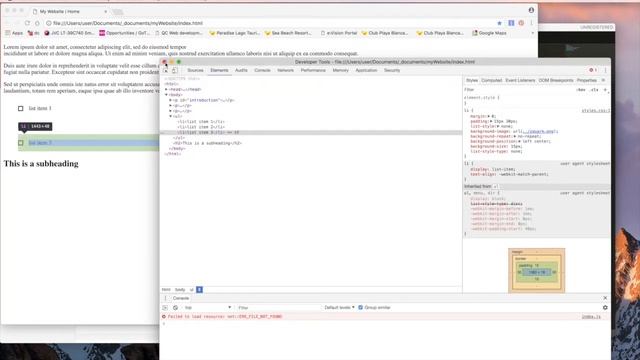Open the DevTools three-dot customize menu

pos(605,70)
